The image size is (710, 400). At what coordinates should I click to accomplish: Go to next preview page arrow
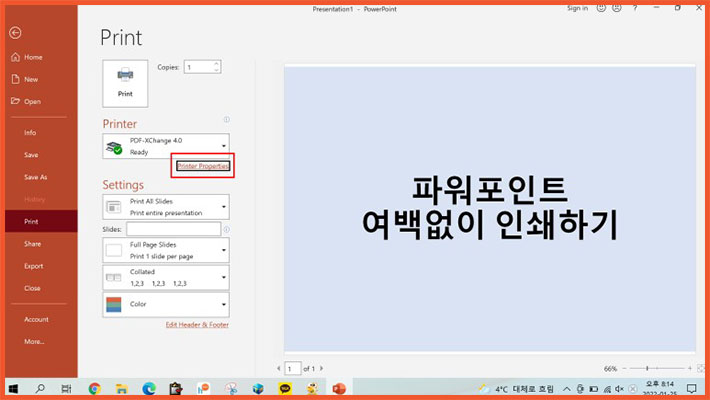[321, 369]
